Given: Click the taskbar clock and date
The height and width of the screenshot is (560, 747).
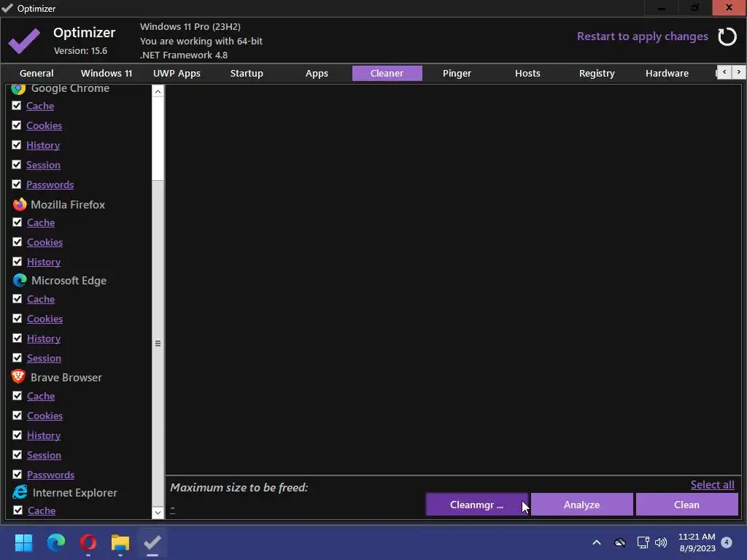Looking at the screenshot, I should click(697, 542).
